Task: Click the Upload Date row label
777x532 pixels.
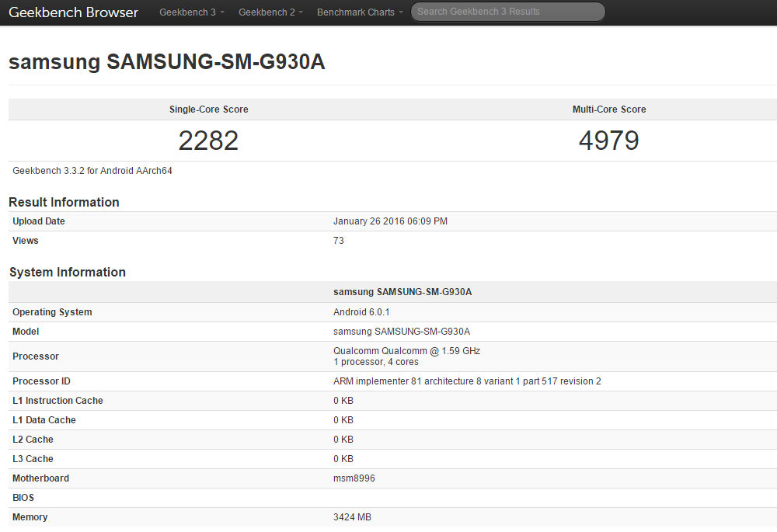Action: click(x=39, y=221)
